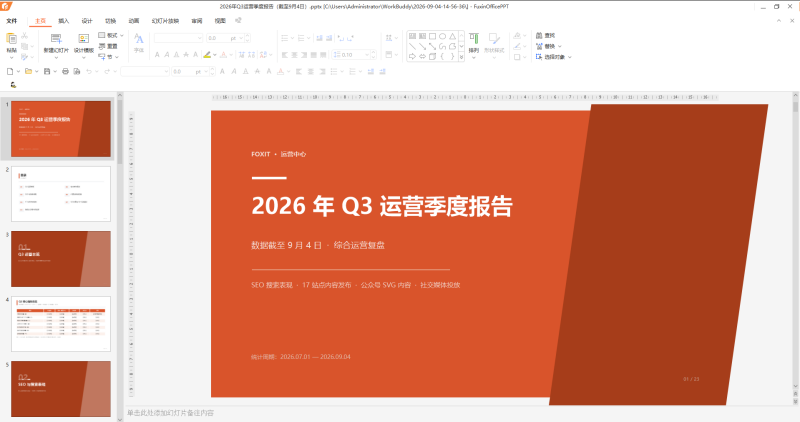Open the font name box in quick access toolbar
The image size is (800, 422).
click(x=145, y=71)
